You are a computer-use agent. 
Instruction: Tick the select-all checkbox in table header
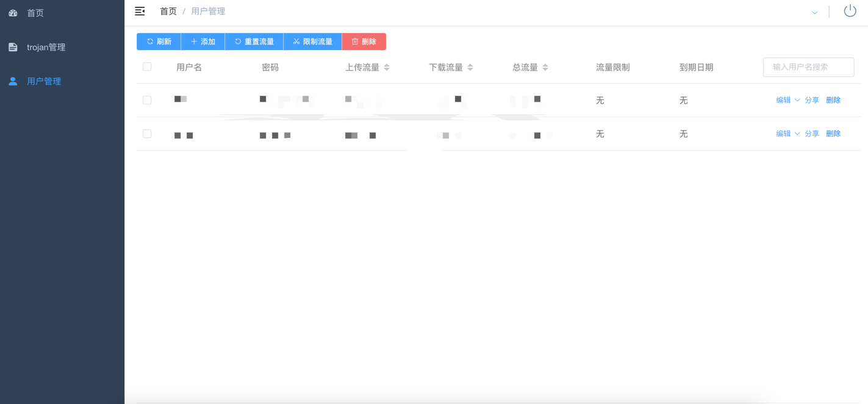tap(147, 67)
